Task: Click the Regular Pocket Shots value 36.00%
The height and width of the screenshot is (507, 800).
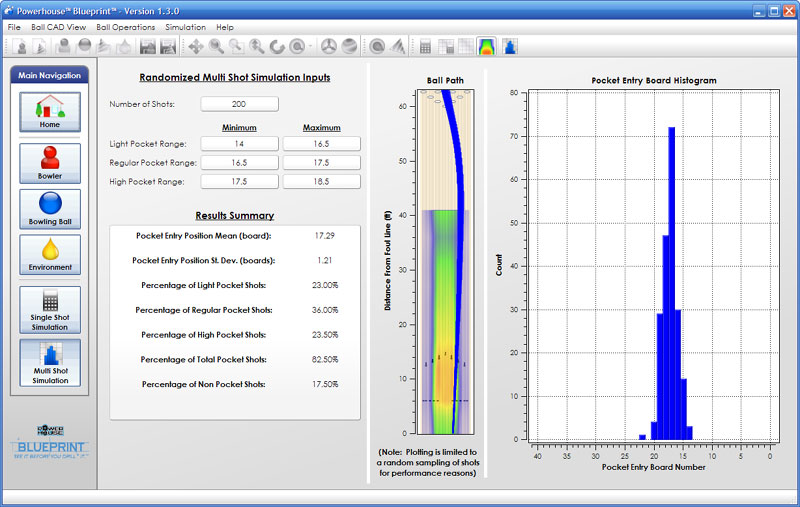Action: click(x=325, y=310)
